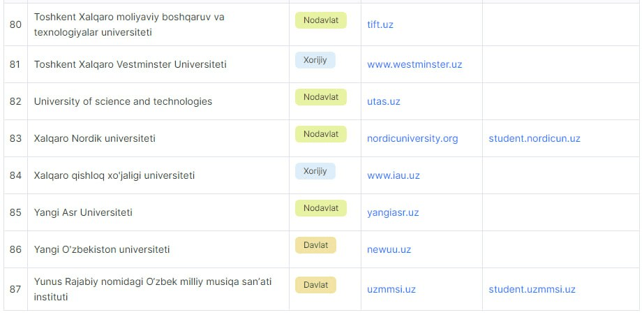Open the yangiasr.uz link
The width and height of the screenshot is (644, 315).
pyautogui.click(x=393, y=212)
